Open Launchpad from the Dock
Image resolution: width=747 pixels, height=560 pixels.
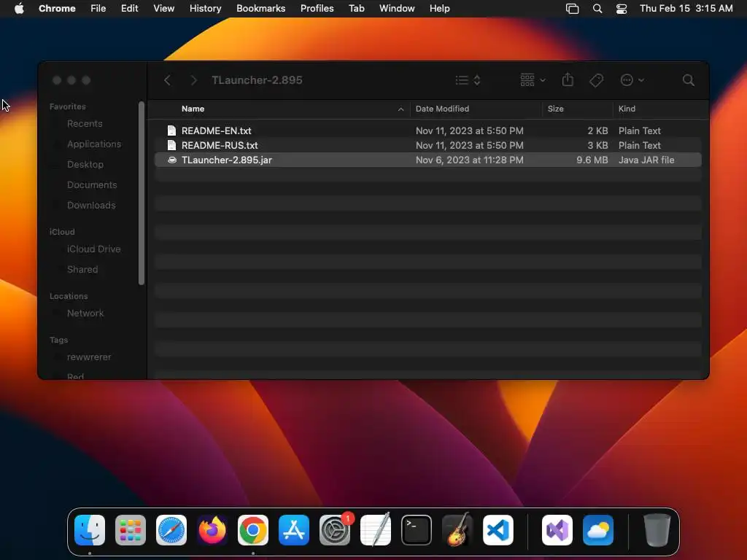[131, 530]
